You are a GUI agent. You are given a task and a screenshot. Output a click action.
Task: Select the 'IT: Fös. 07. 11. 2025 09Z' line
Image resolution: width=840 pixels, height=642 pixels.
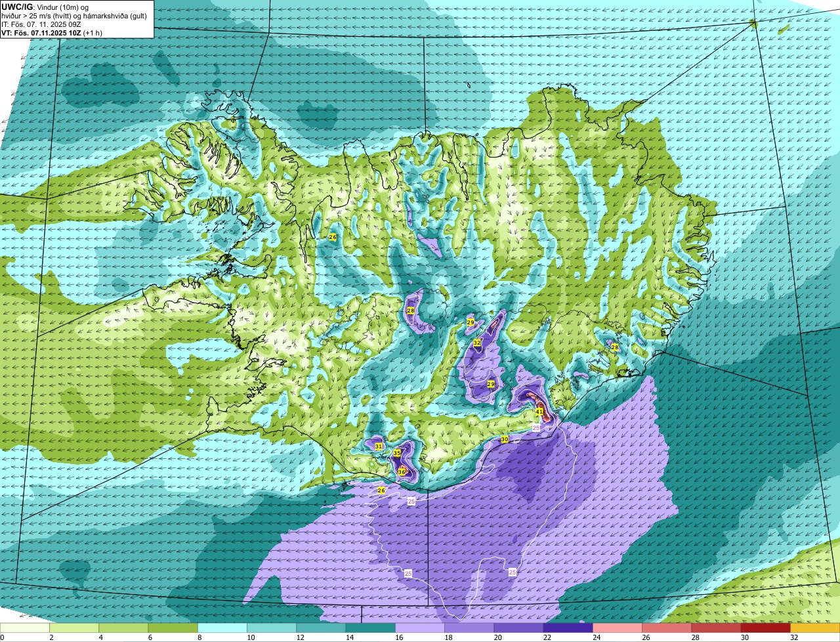click(x=42, y=24)
